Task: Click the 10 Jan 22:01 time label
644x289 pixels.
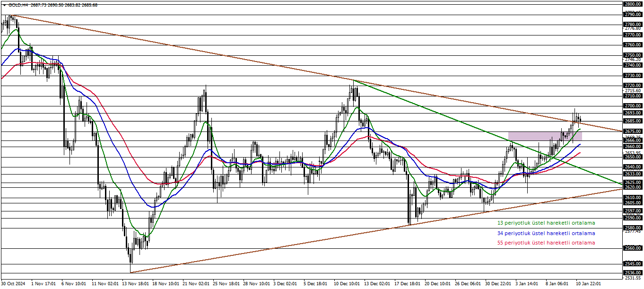Action: pos(589,284)
